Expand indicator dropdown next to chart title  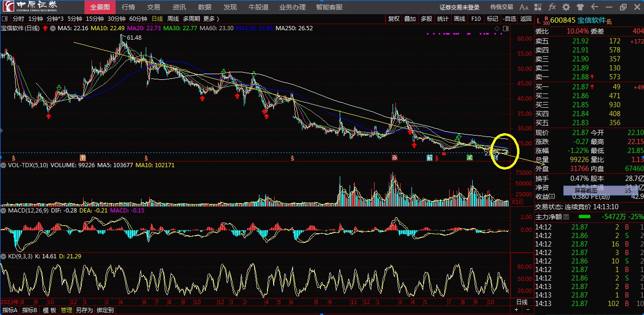click(52, 28)
